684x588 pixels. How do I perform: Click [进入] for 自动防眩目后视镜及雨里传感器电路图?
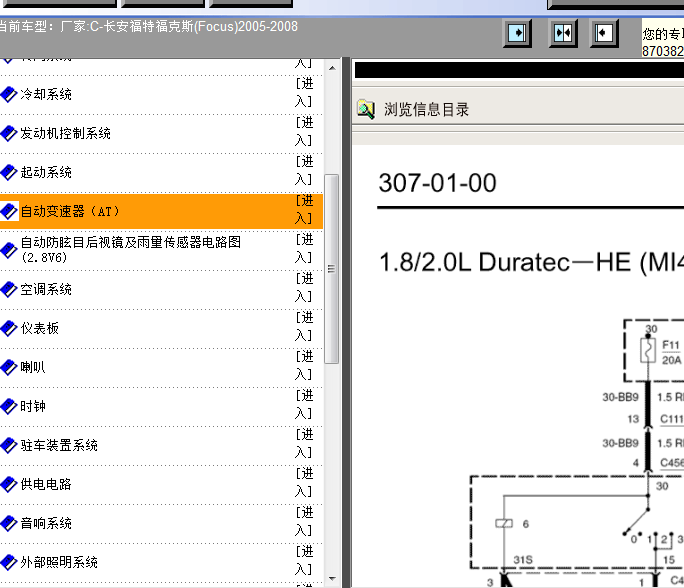point(304,248)
